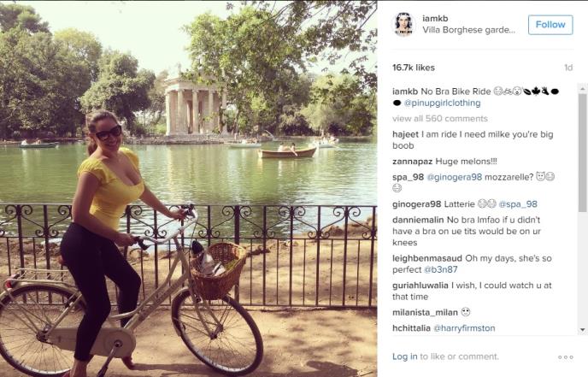Click the scrollbar down arrow in comments
The width and height of the screenshot is (588, 377).
582,330
